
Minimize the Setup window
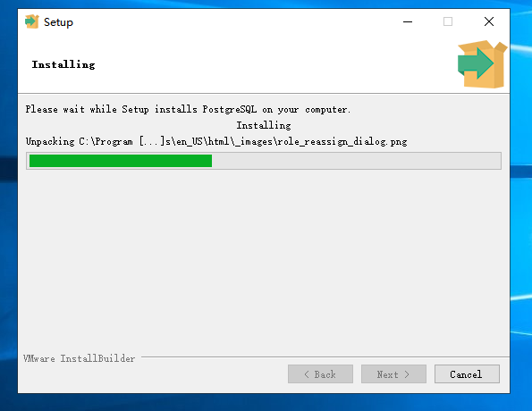[408, 21]
